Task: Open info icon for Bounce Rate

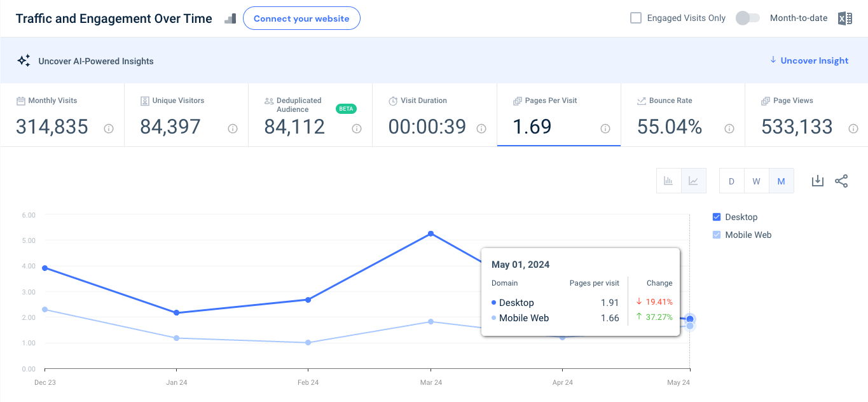Action: tap(729, 128)
